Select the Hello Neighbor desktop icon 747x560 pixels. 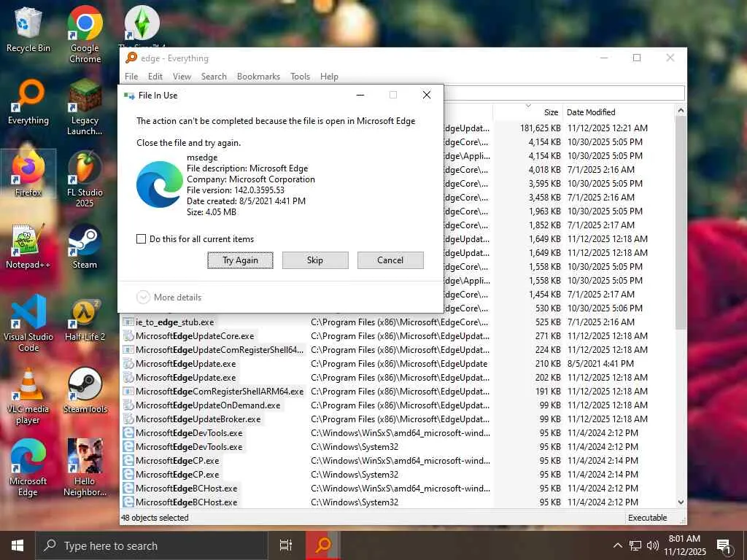tap(85, 468)
